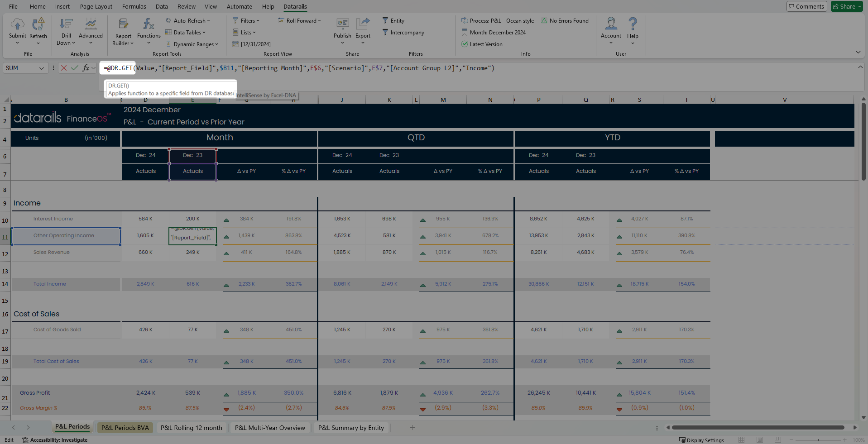Switch to P&L Rolling 12 month sheet
This screenshot has height=444, width=868.
pyautogui.click(x=191, y=428)
